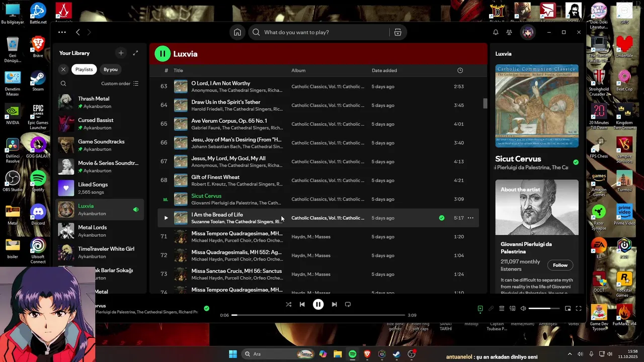Skip to next track
Viewport: 644px width, 362px height.
point(334,304)
